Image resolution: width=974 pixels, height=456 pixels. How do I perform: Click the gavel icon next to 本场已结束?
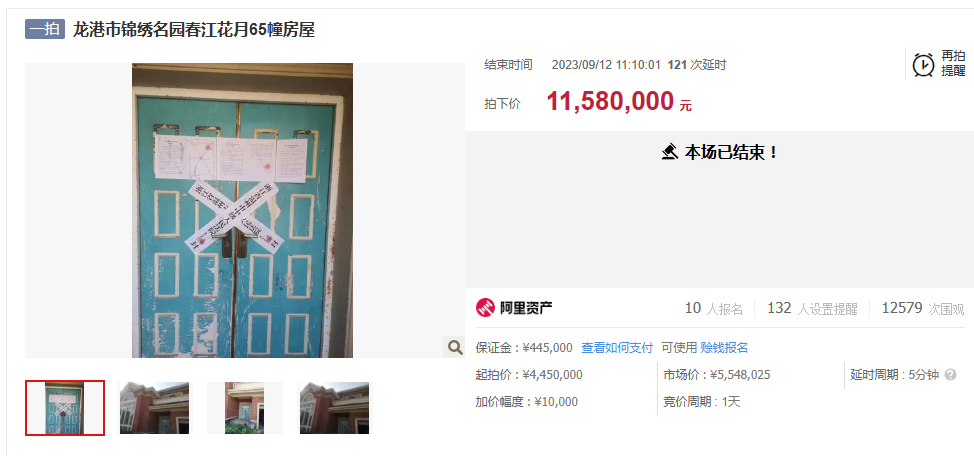pos(670,152)
